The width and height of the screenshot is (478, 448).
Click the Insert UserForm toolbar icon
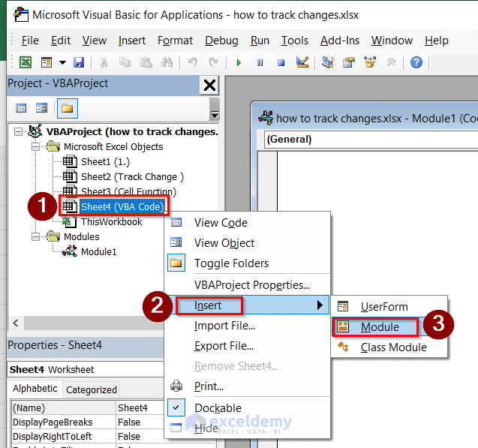pos(47,62)
